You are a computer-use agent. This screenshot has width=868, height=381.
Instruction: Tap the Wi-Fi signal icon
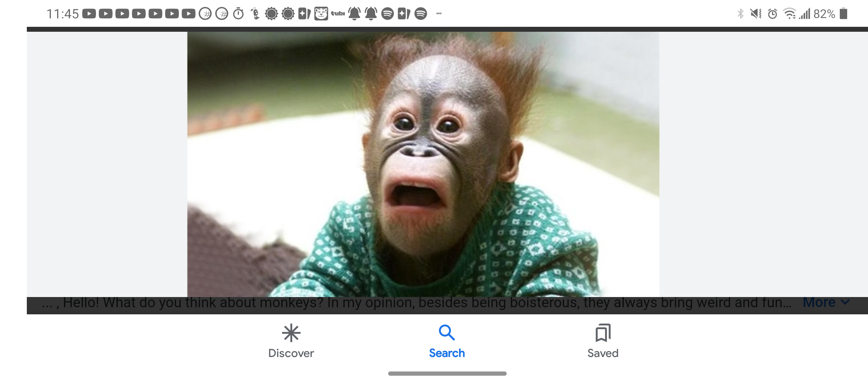point(789,14)
